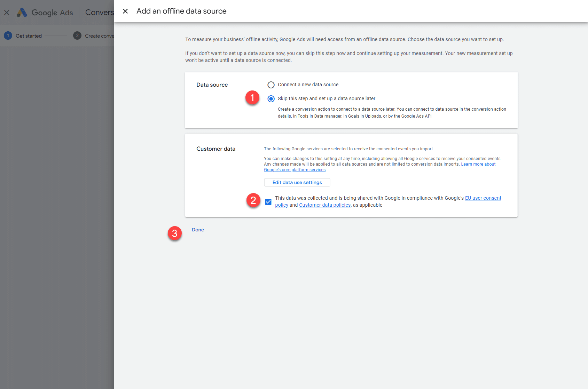Viewport: 588px width, 389px height.
Task: Click the Google Ads wordmark text
Action: pyautogui.click(x=52, y=13)
